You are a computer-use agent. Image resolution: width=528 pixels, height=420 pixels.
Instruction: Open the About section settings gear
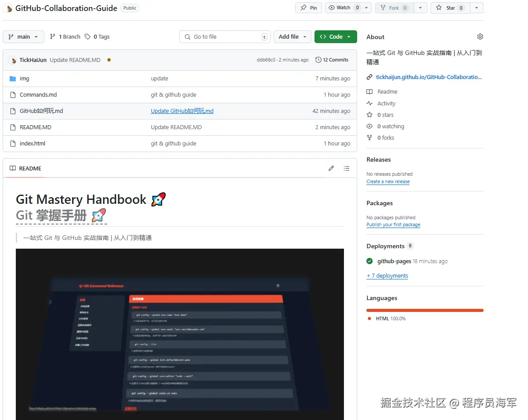(x=480, y=36)
